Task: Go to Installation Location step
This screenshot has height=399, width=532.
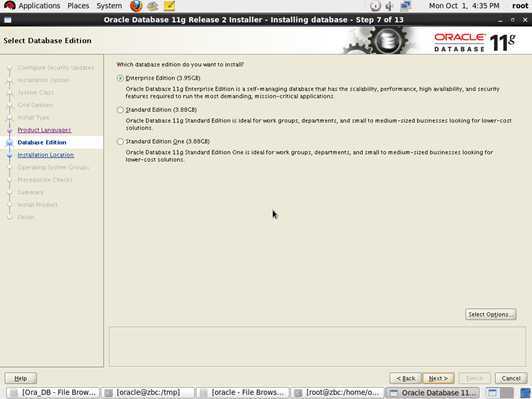Action: [46, 155]
